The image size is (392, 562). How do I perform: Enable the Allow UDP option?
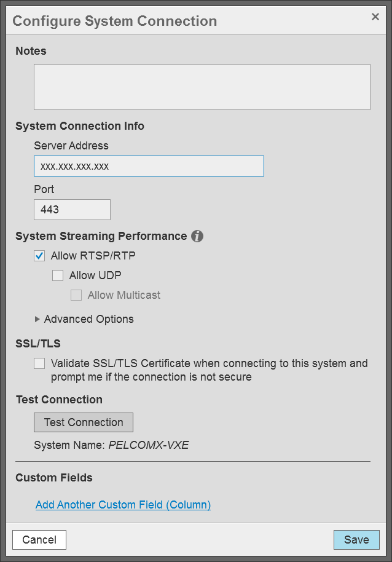click(58, 275)
